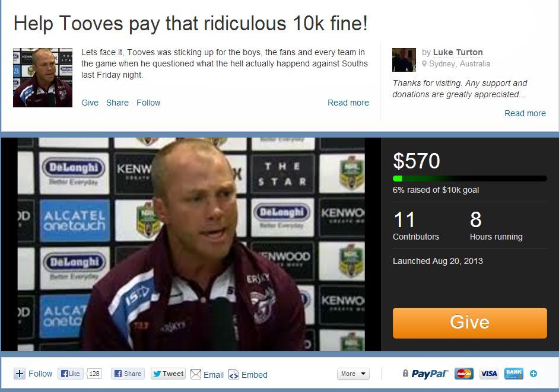Click the MasterCard payment icon

(x=464, y=374)
